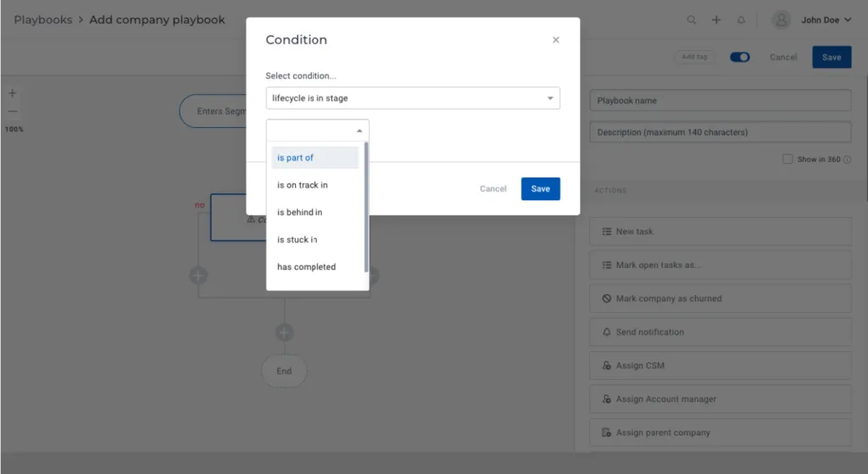Select the 'is behind in' option
Viewport: 868px width, 474px height.
pyautogui.click(x=315, y=212)
